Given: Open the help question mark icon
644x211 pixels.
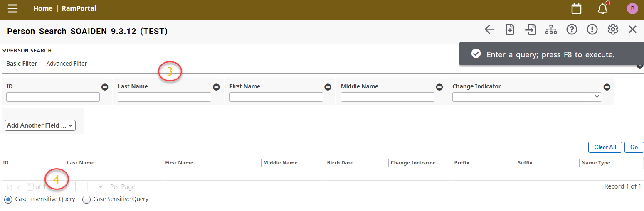Looking at the screenshot, I should pos(572,29).
